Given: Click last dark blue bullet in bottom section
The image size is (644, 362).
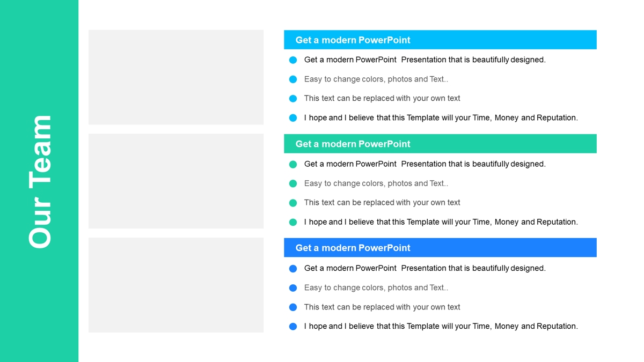Looking at the screenshot, I should 293,327.
